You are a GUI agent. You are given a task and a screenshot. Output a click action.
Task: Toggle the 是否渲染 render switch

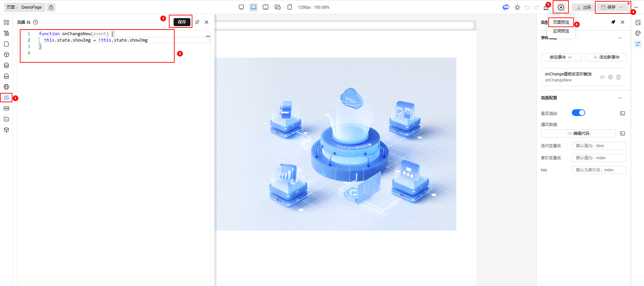click(578, 113)
